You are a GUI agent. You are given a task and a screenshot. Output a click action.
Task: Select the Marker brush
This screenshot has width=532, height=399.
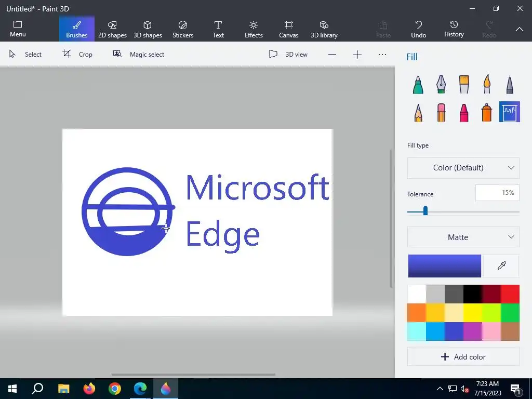418,85
